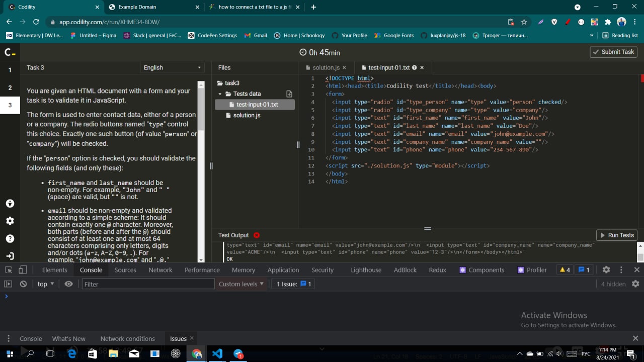Click browser back arrow

click(x=9, y=22)
